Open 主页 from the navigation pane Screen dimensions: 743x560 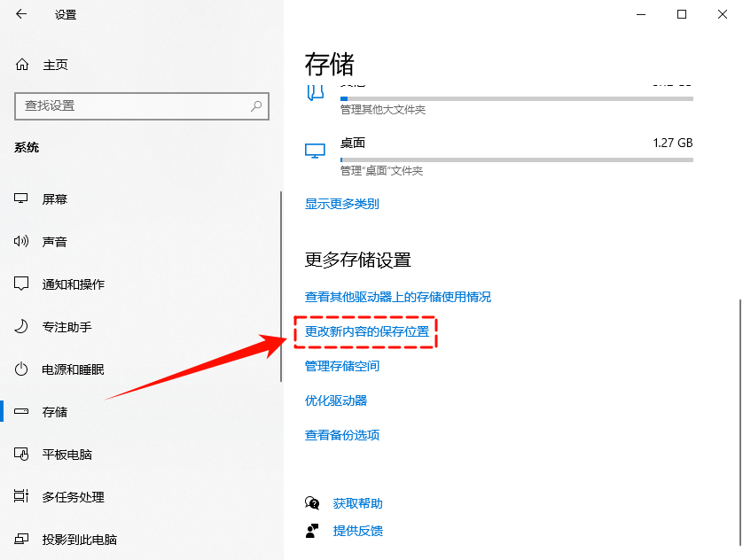tap(53, 64)
